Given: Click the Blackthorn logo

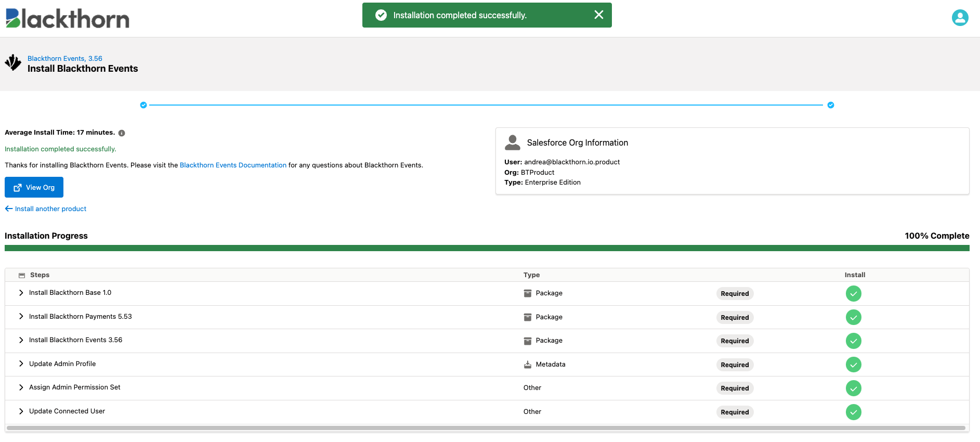Looking at the screenshot, I should (x=67, y=18).
